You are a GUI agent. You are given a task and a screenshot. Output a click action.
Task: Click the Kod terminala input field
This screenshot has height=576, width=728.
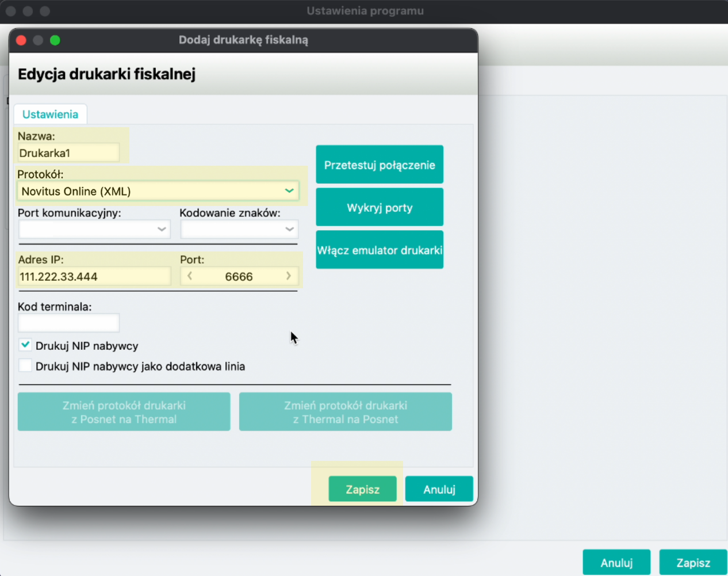click(68, 323)
